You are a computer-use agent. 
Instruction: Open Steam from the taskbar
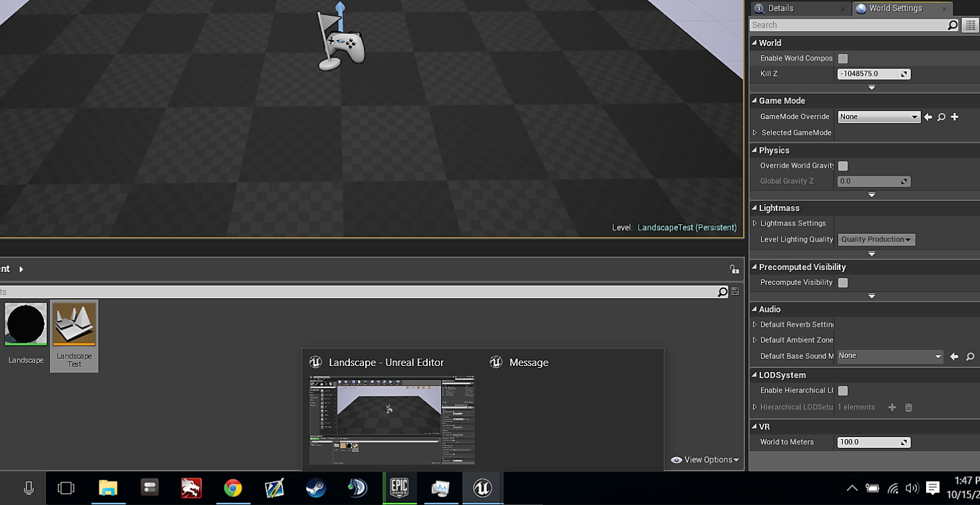(316, 488)
